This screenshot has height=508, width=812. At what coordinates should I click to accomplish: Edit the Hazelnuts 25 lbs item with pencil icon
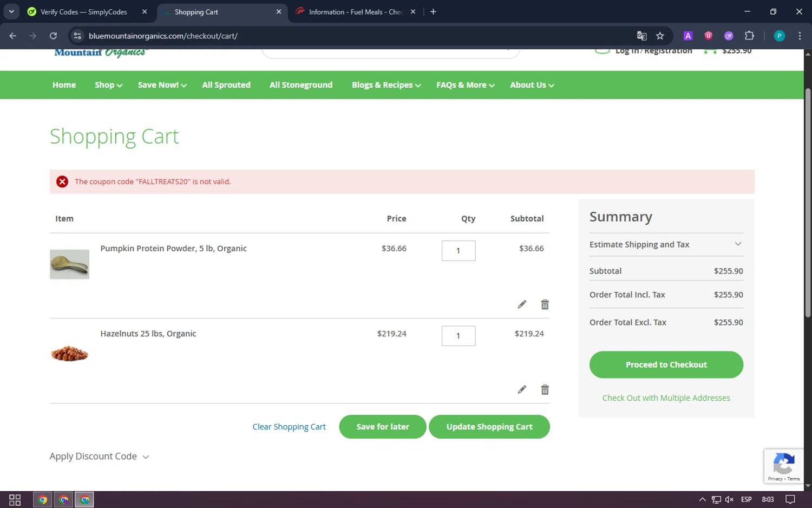click(x=522, y=389)
